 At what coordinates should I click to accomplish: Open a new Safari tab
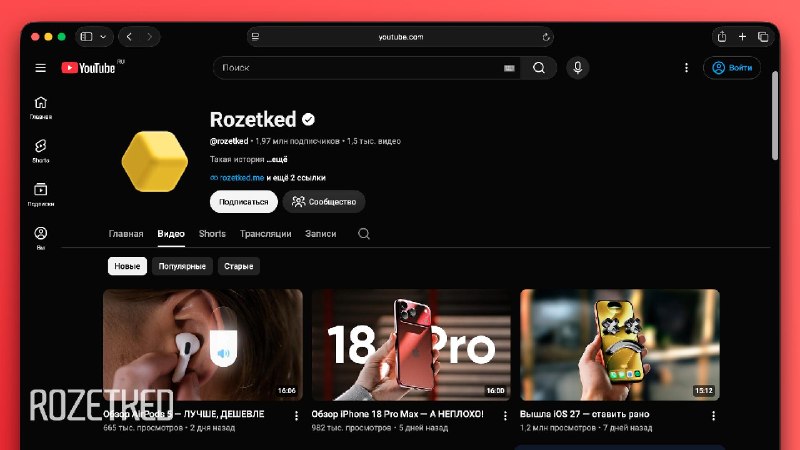tap(742, 37)
